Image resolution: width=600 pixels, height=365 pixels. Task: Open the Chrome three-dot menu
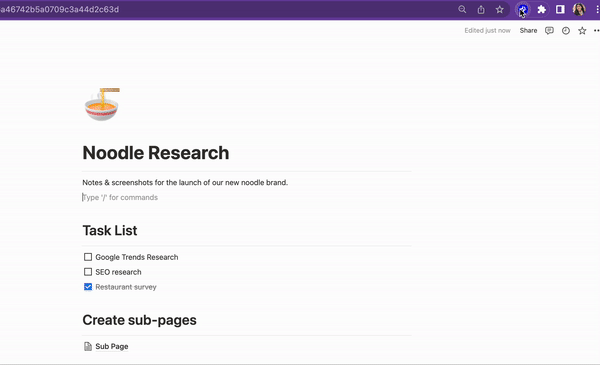[597, 10]
